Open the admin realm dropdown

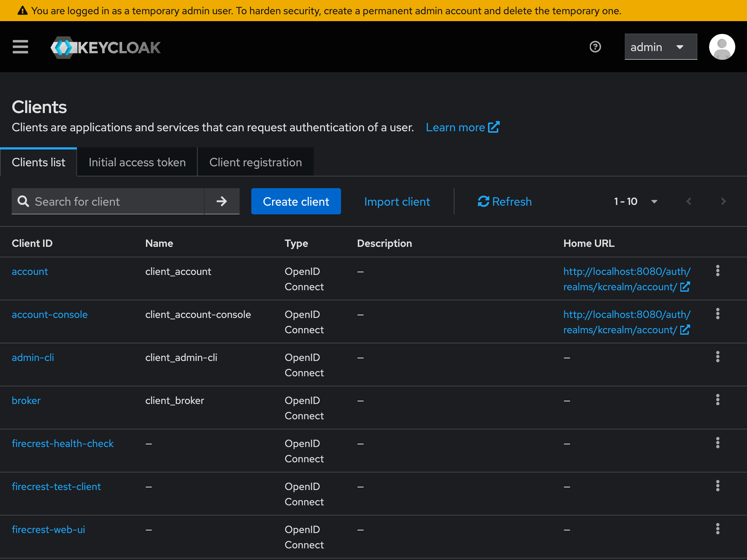pyautogui.click(x=661, y=47)
